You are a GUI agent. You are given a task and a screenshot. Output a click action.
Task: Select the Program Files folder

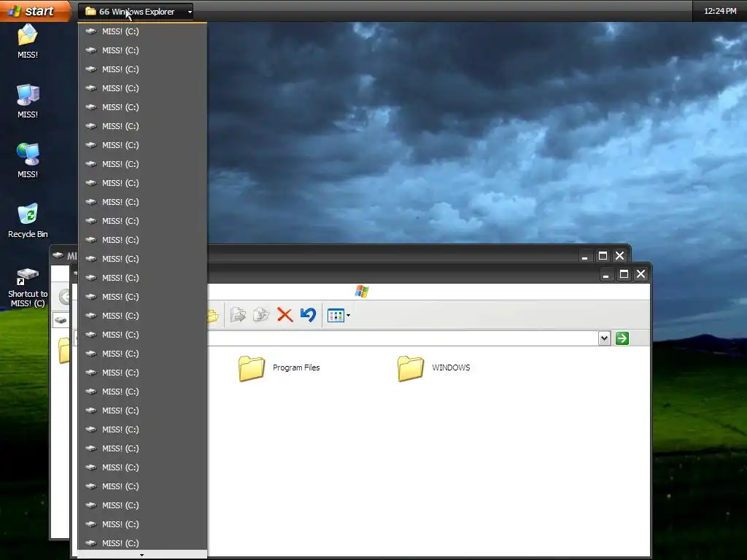point(279,368)
